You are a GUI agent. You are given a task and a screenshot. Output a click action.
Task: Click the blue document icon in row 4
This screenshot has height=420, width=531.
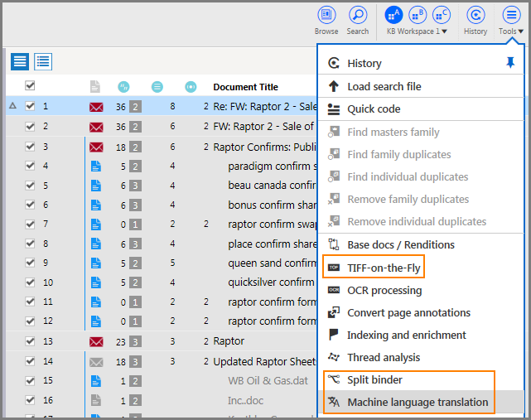[x=96, y=167]
